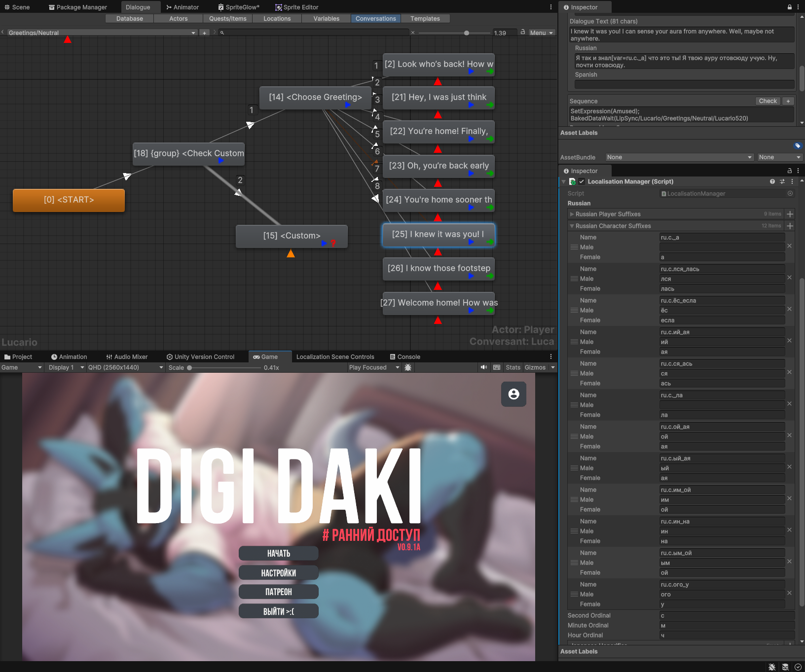The height and width of the screenshot is (672, 805).
Task: Open the AssetBundle variant None dropdown
Action: pos(780,157)
